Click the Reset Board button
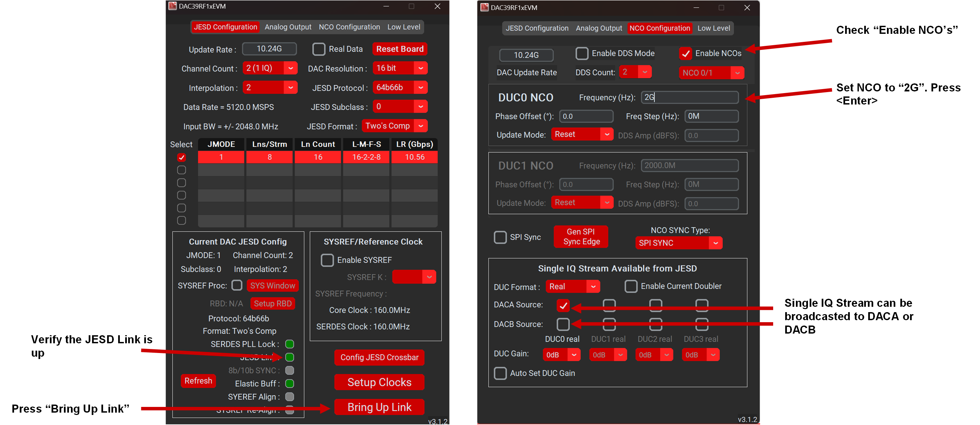This screenshot has width=980, height=425. point(399,49)
